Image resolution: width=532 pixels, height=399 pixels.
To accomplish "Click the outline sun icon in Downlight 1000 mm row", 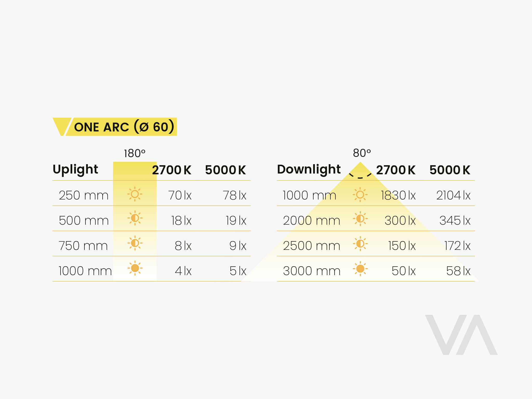I will [360, 195].
